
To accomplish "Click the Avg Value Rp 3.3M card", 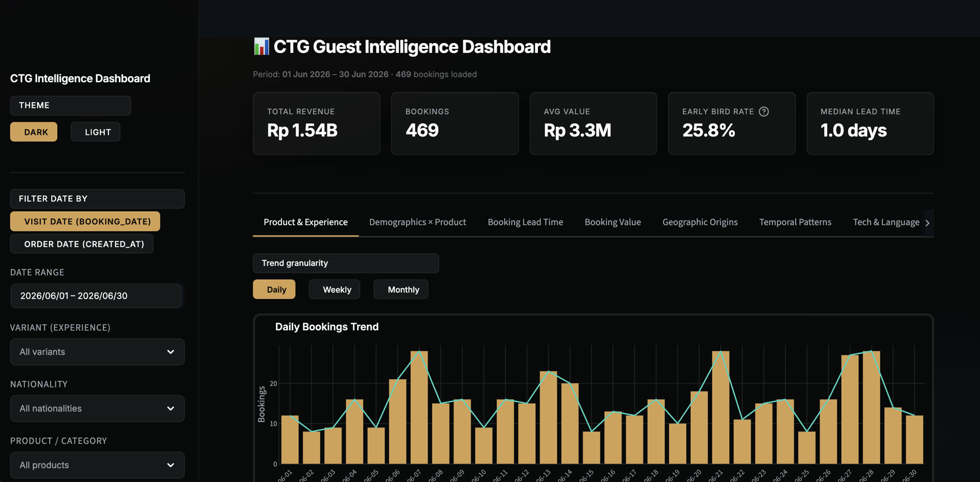I will [x=593, y=123].
